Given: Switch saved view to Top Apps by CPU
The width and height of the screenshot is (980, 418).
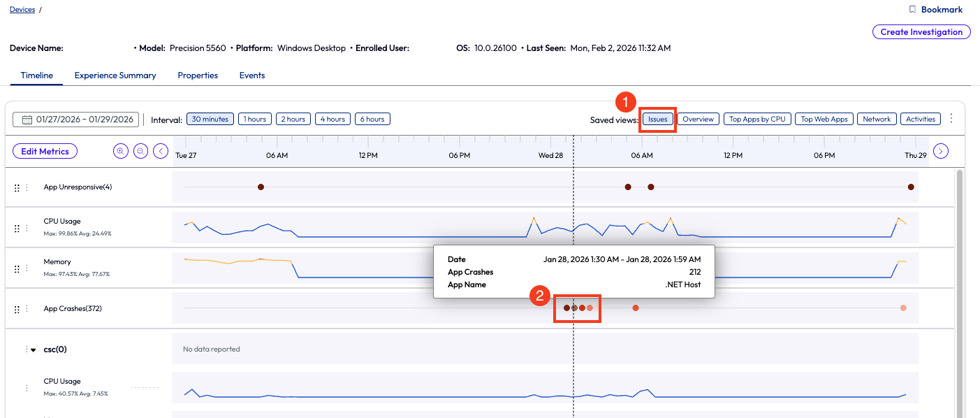Looking at the screenshot, I should click(757, 119).
